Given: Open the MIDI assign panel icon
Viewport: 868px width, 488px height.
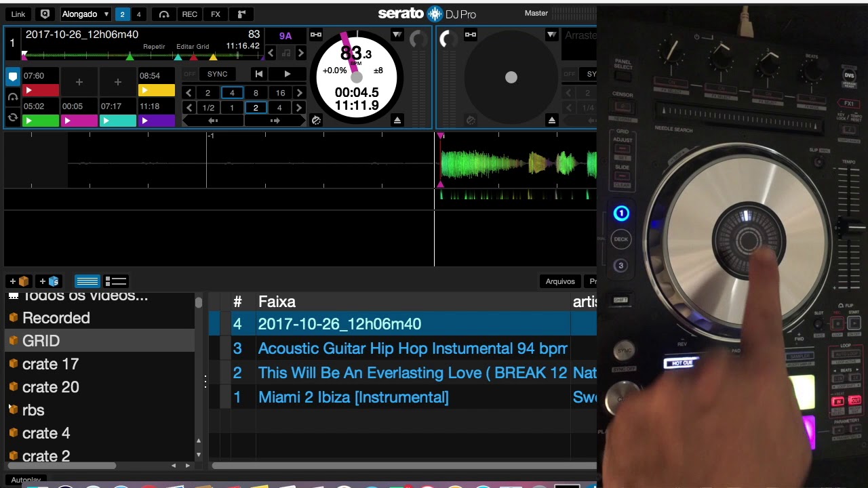Looking at the screenshot, I should 241,14.
